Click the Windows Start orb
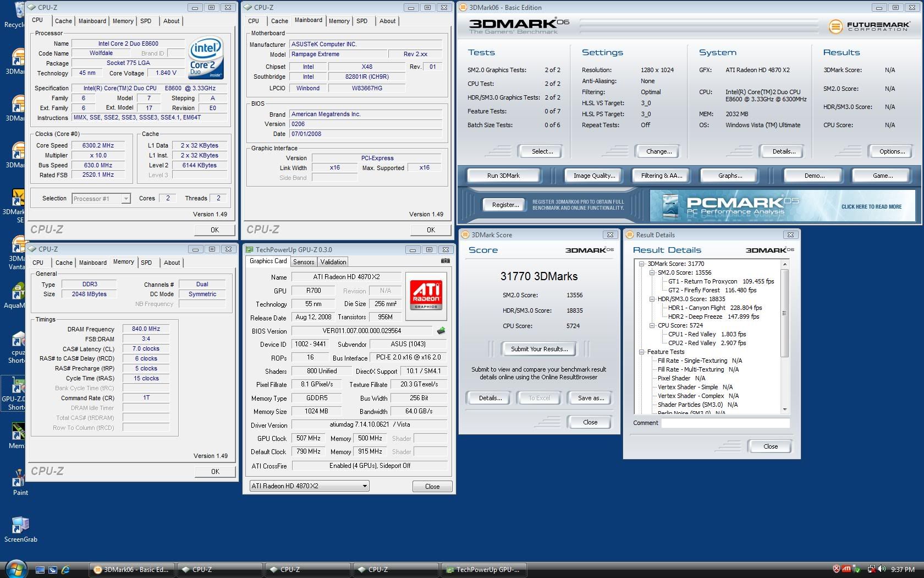 click(x=15, y=569)
